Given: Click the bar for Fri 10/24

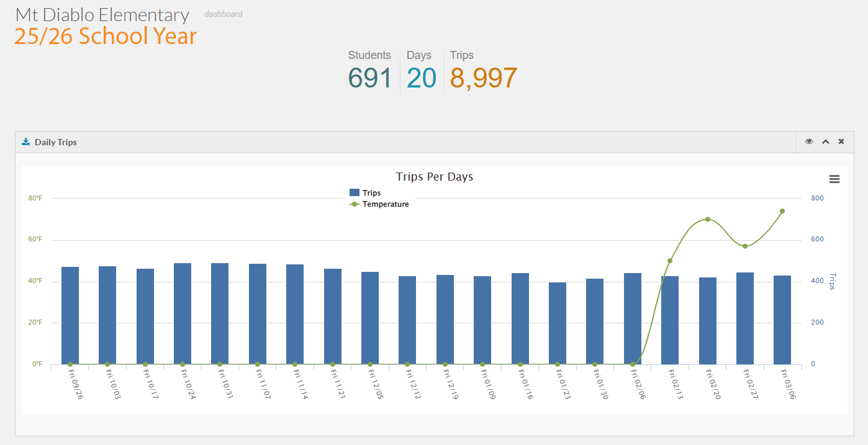Looking at the screenshot, I should point(183,313).
